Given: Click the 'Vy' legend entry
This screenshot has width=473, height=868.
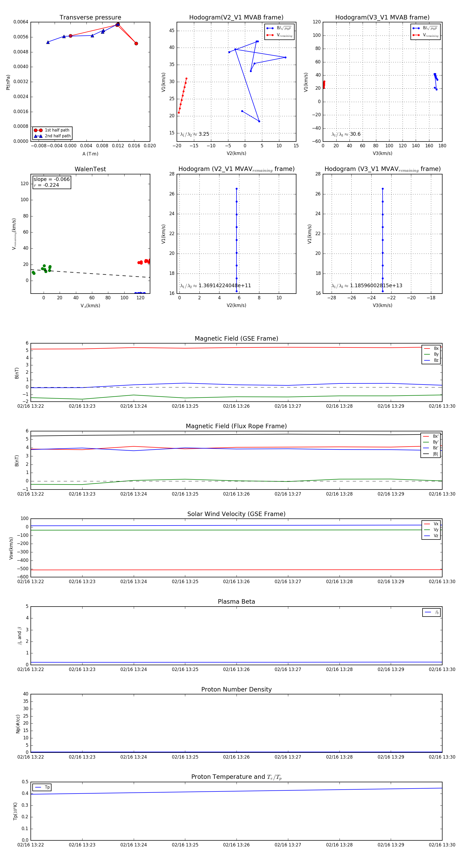Looking at the screenshot, I should pyautogui.click(x=431, y=530).
